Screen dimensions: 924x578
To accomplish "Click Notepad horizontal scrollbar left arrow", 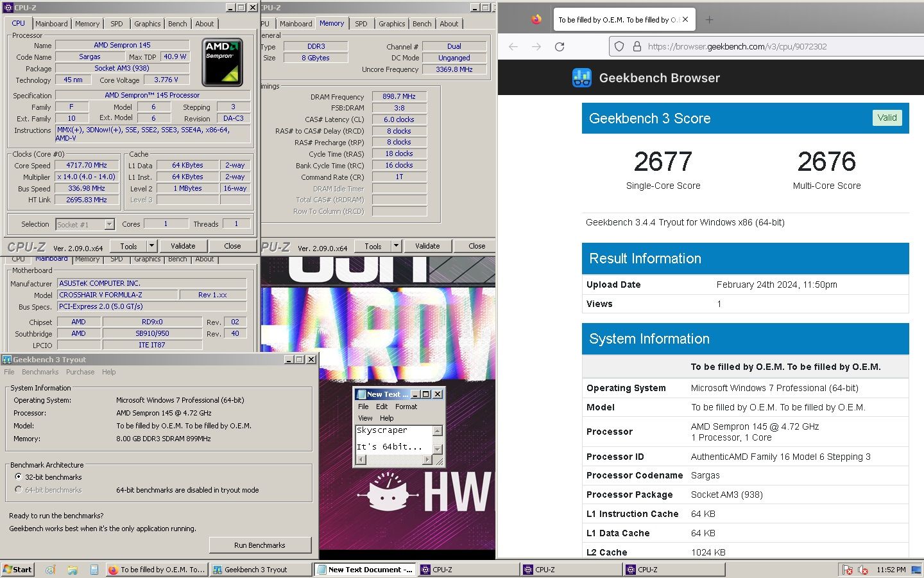I will [x=360, y=460].
